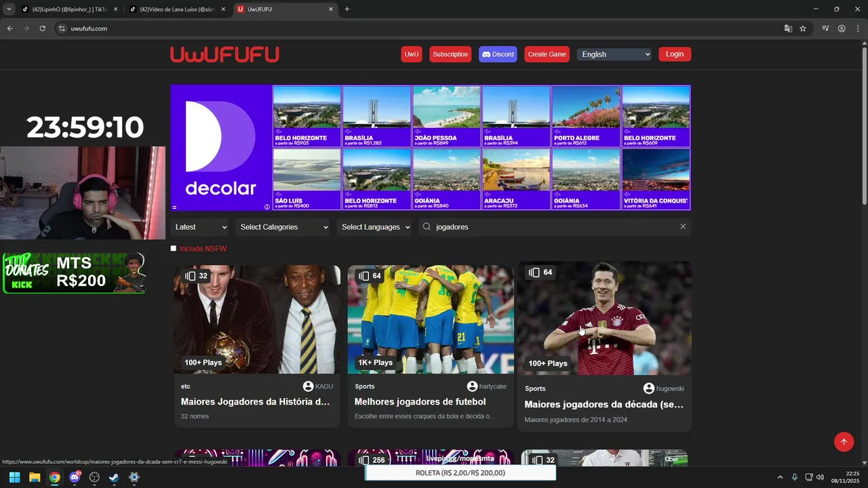This screenshot has height=488, width=868.
Task: Open a new browser tab
Action: pos(347,9)
